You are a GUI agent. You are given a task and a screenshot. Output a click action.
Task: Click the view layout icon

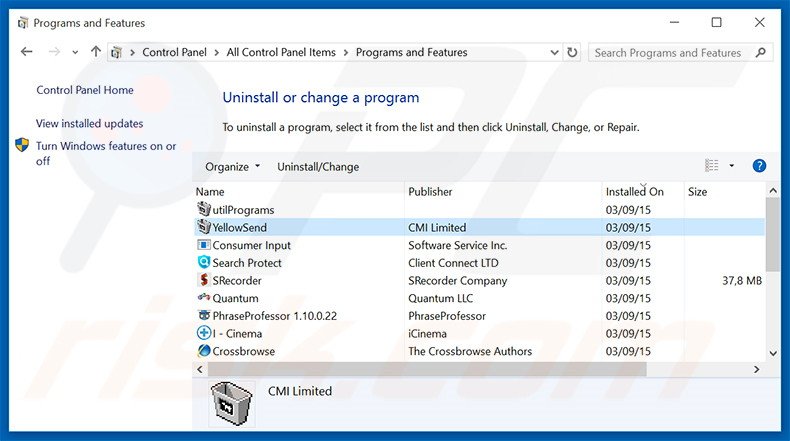(711, 165)
